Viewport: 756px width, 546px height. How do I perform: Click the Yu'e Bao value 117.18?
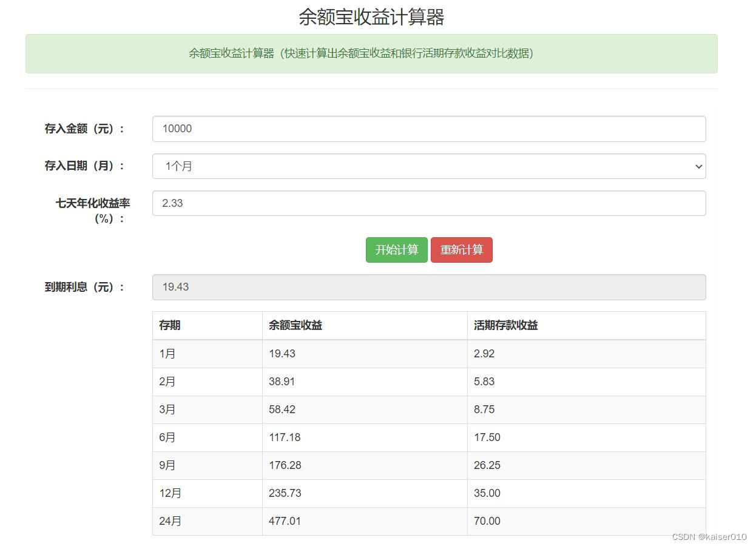[285, 437]
